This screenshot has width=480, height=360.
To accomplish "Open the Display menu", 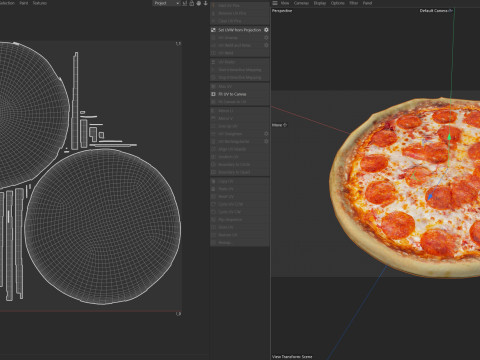I will (x=320, y=3).
